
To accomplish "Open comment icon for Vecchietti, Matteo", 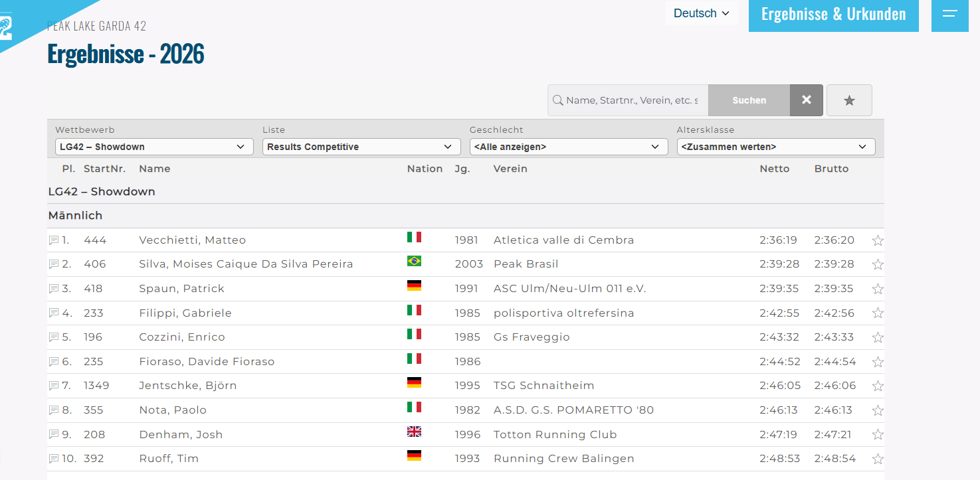I will coord(54,240).
